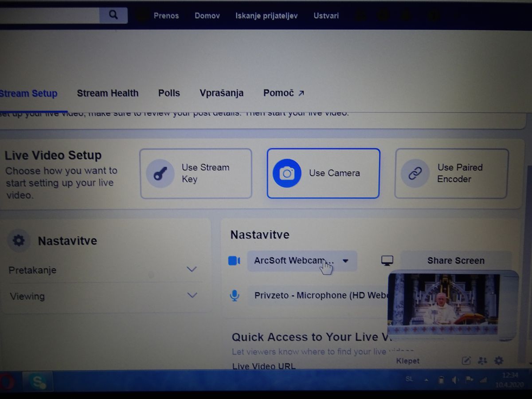Click the volume speaker tray icon
This screenshot has height=399, width=532.
pyautogui.click(x=455, y=380)
